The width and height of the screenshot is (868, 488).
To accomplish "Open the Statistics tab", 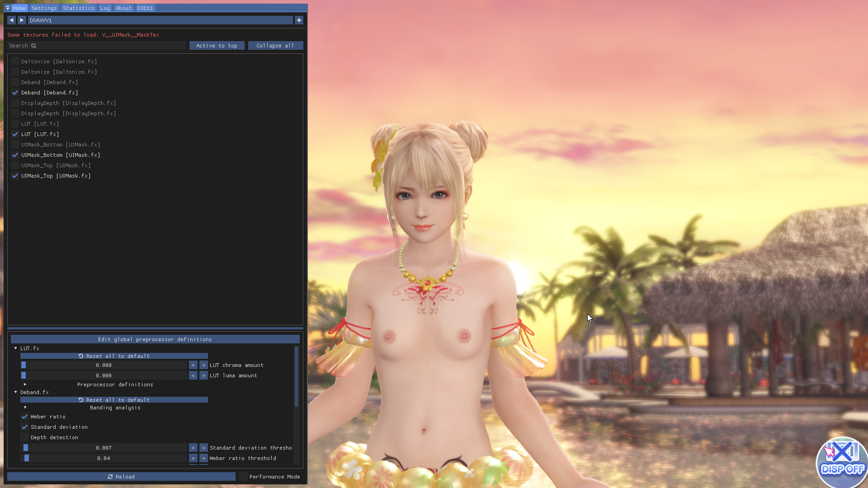I will tap(79, 8).
